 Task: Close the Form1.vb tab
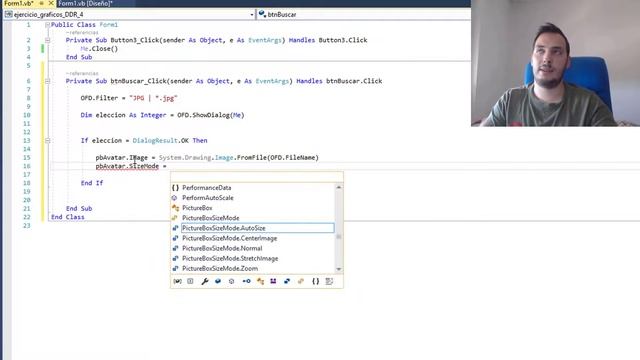pos(51,3)
